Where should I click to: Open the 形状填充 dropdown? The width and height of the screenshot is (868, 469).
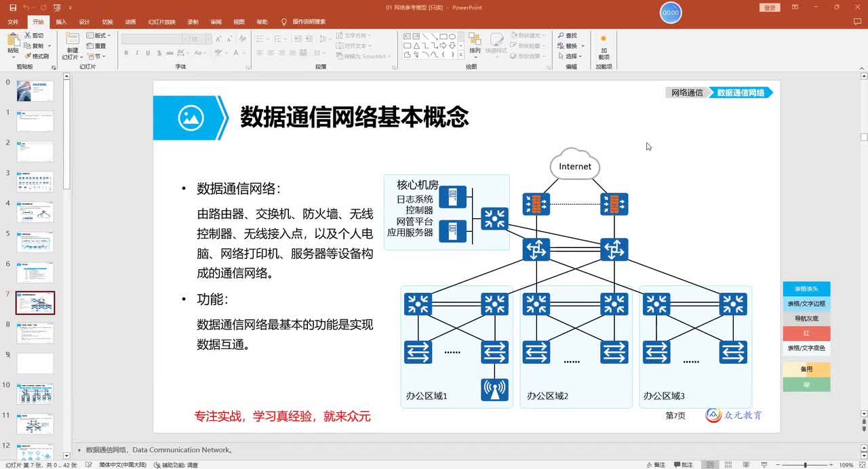point(529,35)
